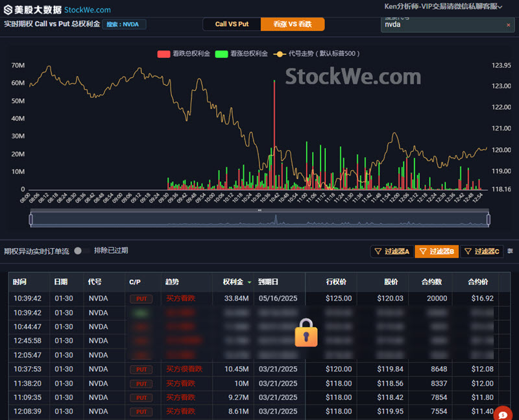Click the 9.27M premium value
The height and width of the screenshot is (420, 519).
[238, 397]
